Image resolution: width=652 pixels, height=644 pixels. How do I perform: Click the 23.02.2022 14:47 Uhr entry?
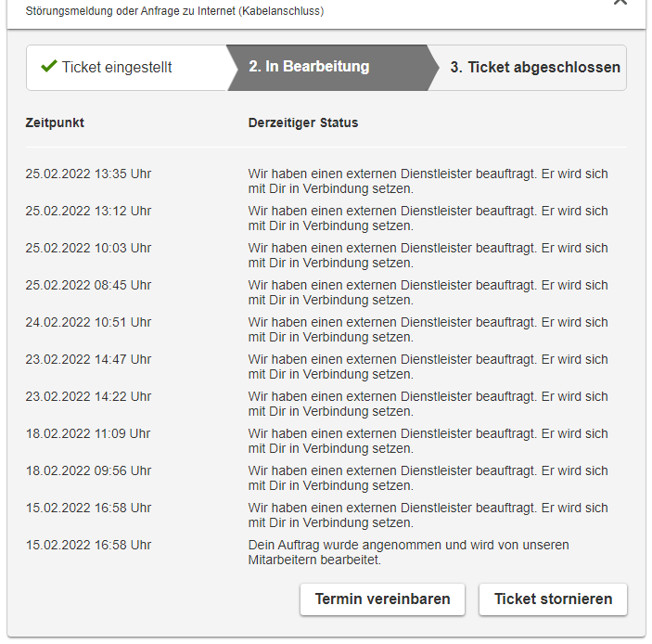pyautogui.click(x=88, y=359)
